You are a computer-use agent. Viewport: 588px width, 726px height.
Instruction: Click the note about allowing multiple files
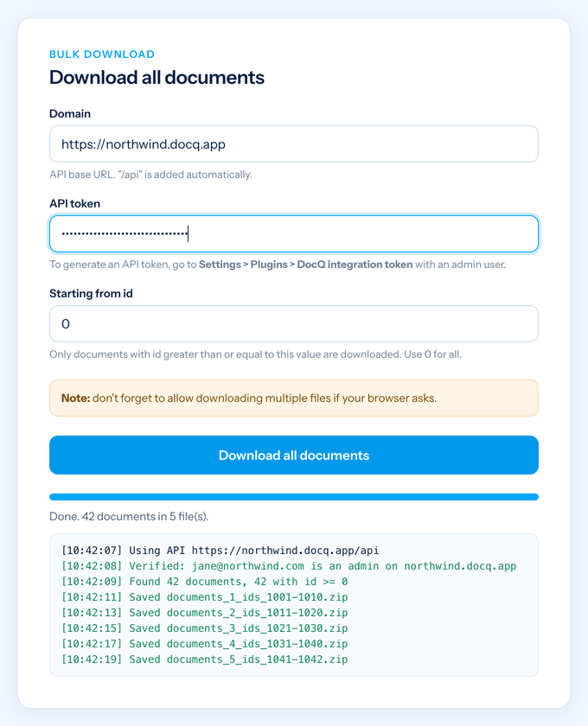pyautogui.click(x=294, y=398)
